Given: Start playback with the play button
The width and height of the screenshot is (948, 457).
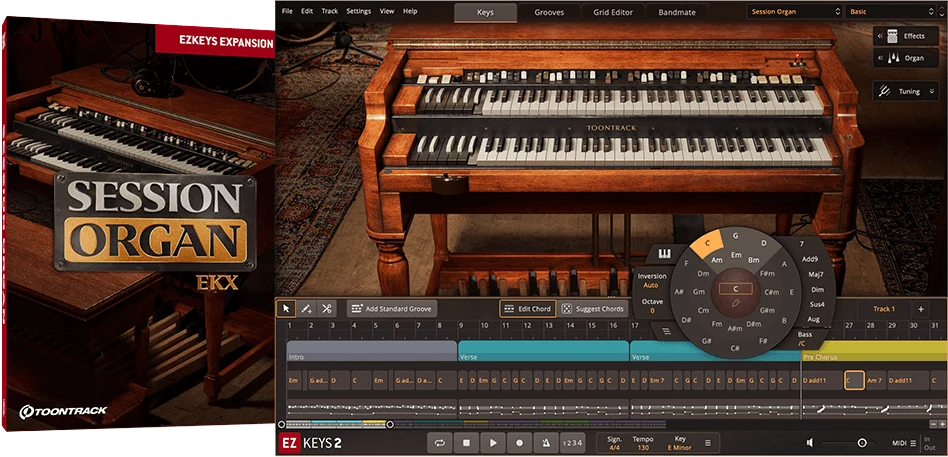Looking at the screenshot, I should tap(493, 443).
